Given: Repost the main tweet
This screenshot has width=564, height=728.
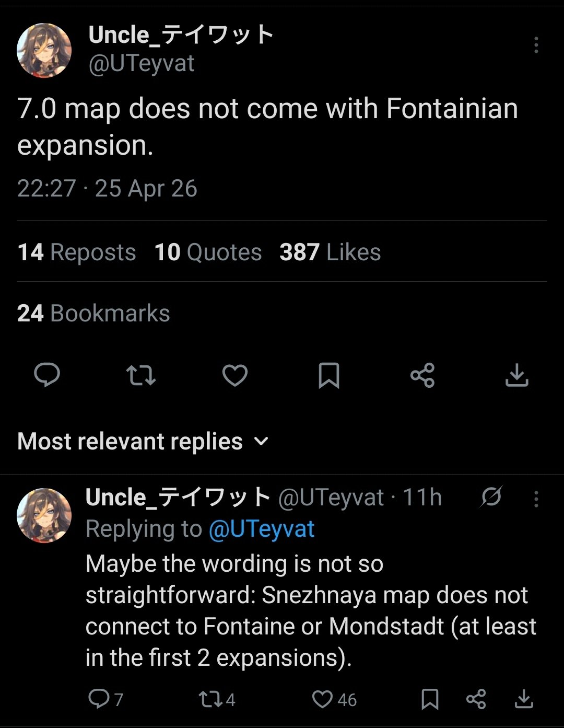Looking at the screenshot, I should pyautogui.click(x=141, y=375).
